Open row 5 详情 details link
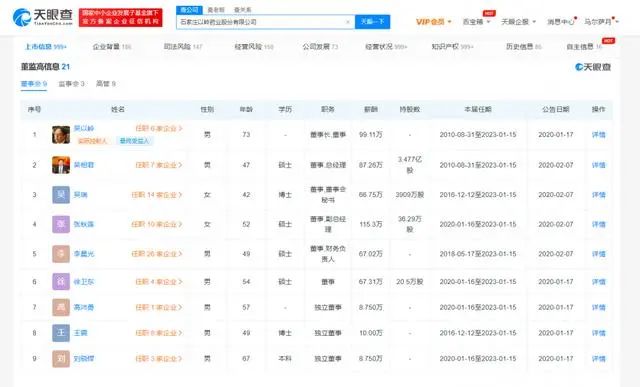This screenshot has height=387, width=640. click(598, 254)
